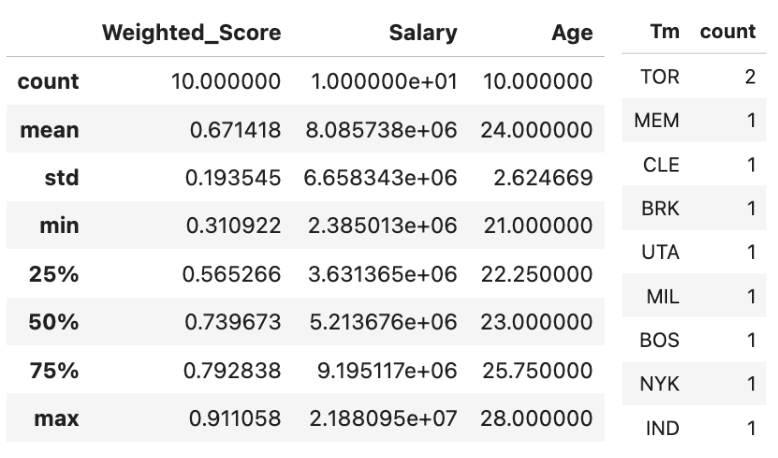
Task: Click the Age column header
Action: click(572, 33)
